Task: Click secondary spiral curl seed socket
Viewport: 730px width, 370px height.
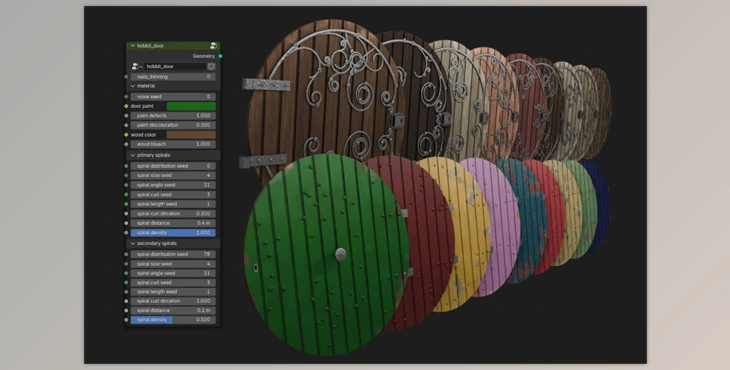Action: [126, 283]
